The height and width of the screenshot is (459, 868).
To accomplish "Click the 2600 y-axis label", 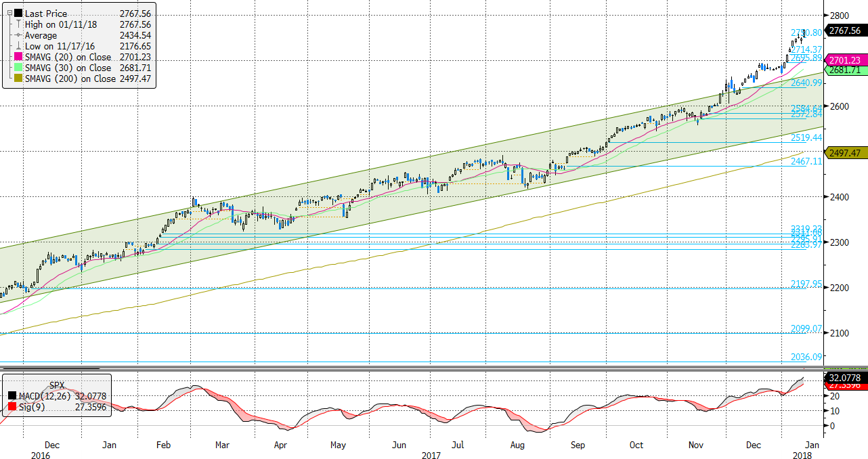I will [839, 106].
